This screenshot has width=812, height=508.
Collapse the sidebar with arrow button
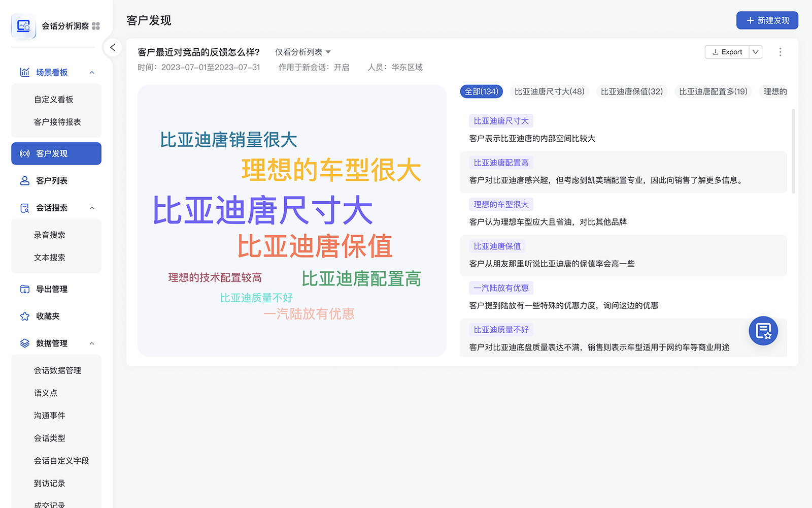pos(113,47)
